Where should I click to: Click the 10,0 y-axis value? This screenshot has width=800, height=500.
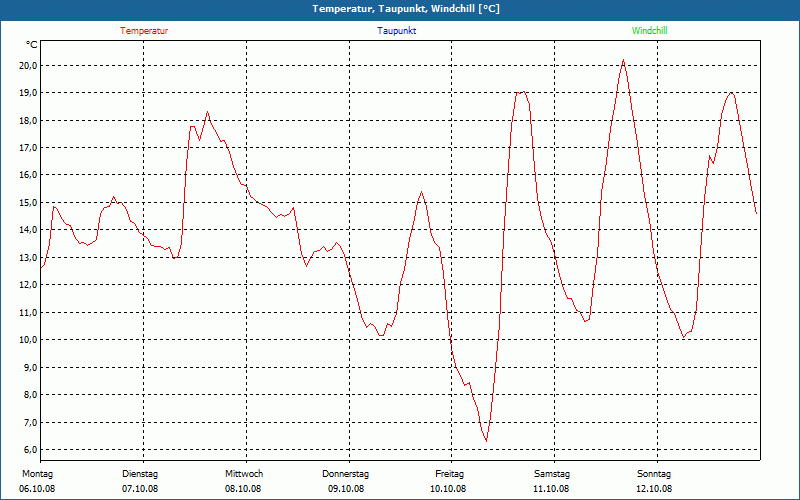[28, 340]
